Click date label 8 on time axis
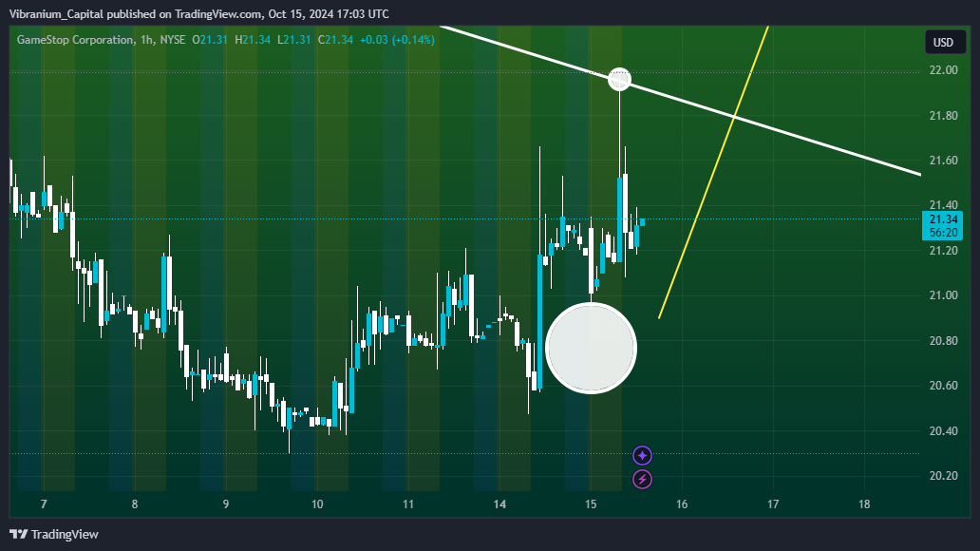This screenshot has width=980, height=551. tap(135, 504)
